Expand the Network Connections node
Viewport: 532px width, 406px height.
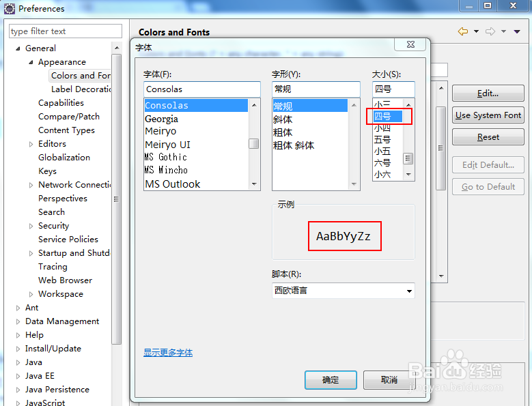(31, 185)
